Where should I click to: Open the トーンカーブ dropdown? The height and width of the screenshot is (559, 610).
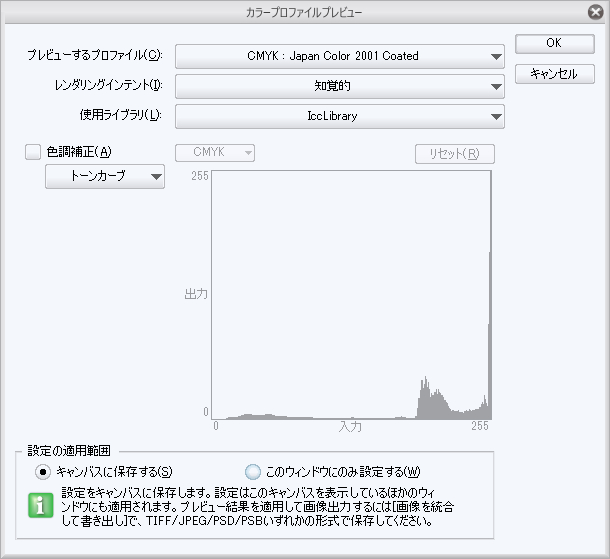[x=105, y=177]
